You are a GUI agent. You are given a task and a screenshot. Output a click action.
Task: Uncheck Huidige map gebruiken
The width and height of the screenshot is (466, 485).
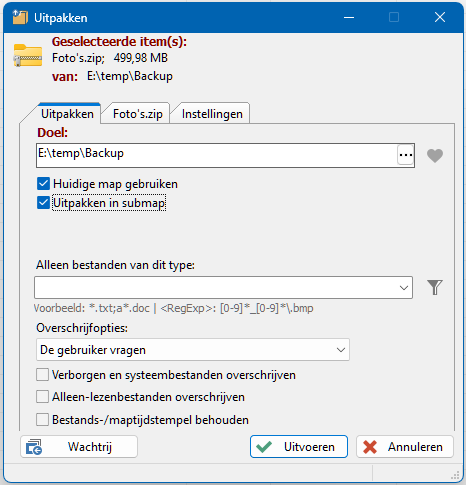tap(43, 184)
